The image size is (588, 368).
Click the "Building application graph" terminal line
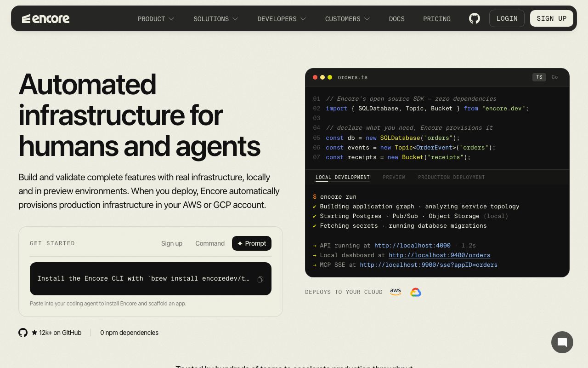click(x=416, y=207)
